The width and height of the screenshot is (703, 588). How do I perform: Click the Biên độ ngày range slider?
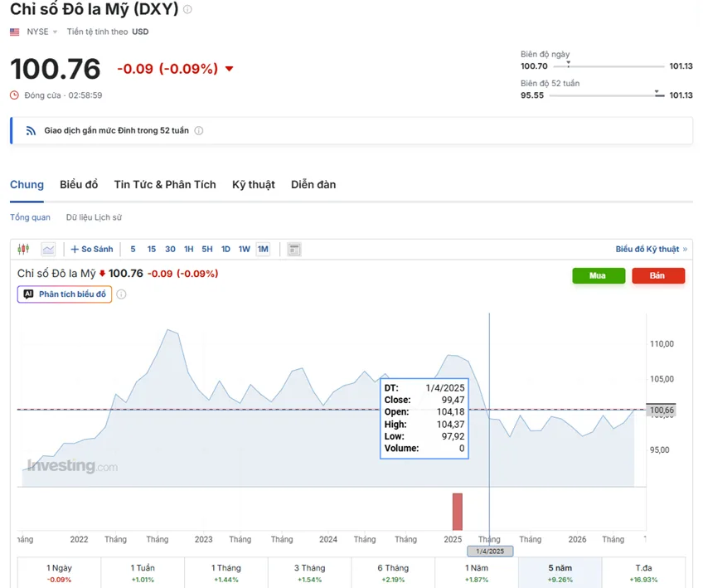pyautogui.click(x=608, y=66)
